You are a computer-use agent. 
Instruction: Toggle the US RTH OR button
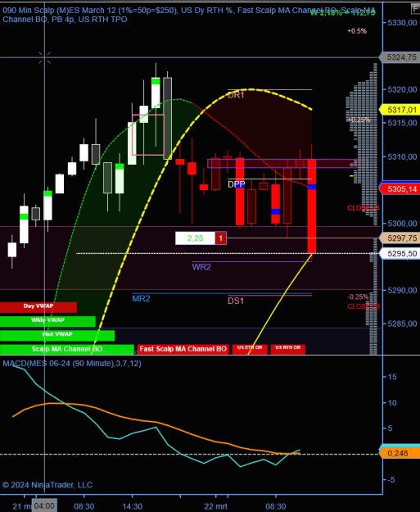point(288,349)
